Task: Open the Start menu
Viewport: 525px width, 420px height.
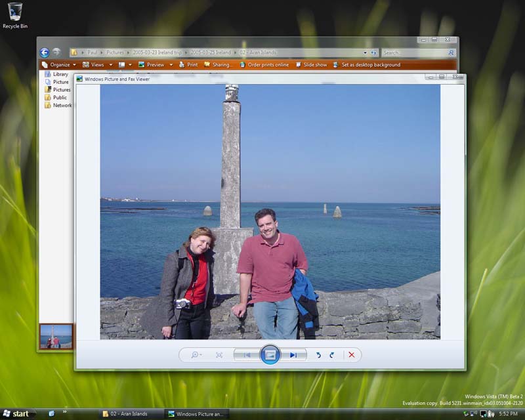Action: pos(18,413)
